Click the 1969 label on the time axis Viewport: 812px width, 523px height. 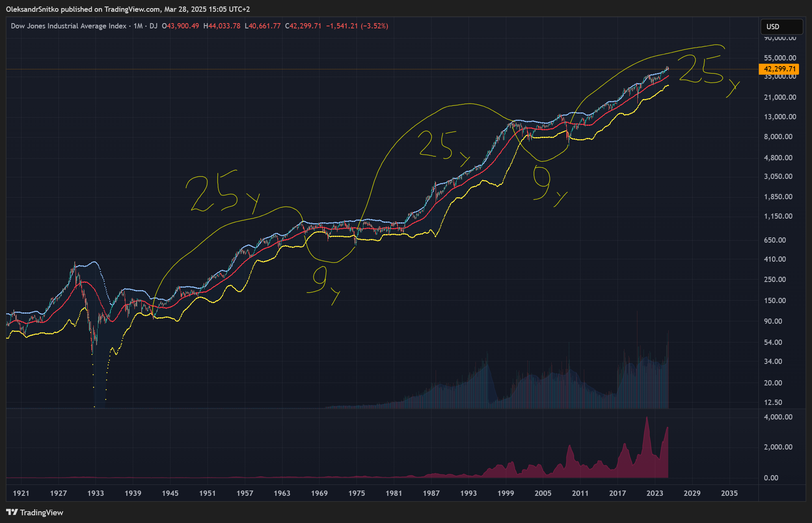(320, 493)
